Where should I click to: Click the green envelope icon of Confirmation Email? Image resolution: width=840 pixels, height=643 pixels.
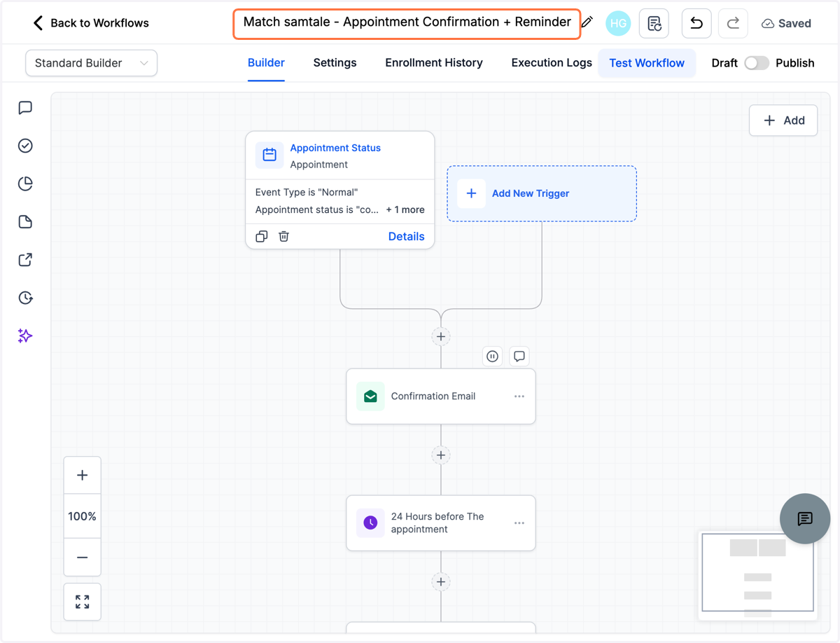370,396
